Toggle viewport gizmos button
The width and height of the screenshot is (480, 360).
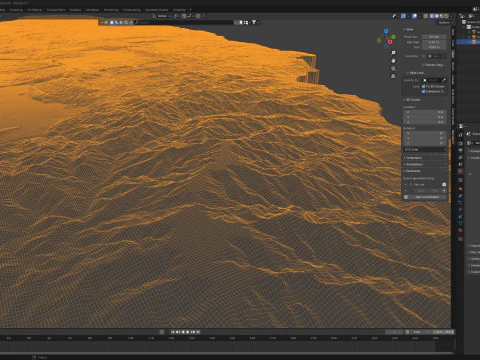pos(403,16)
